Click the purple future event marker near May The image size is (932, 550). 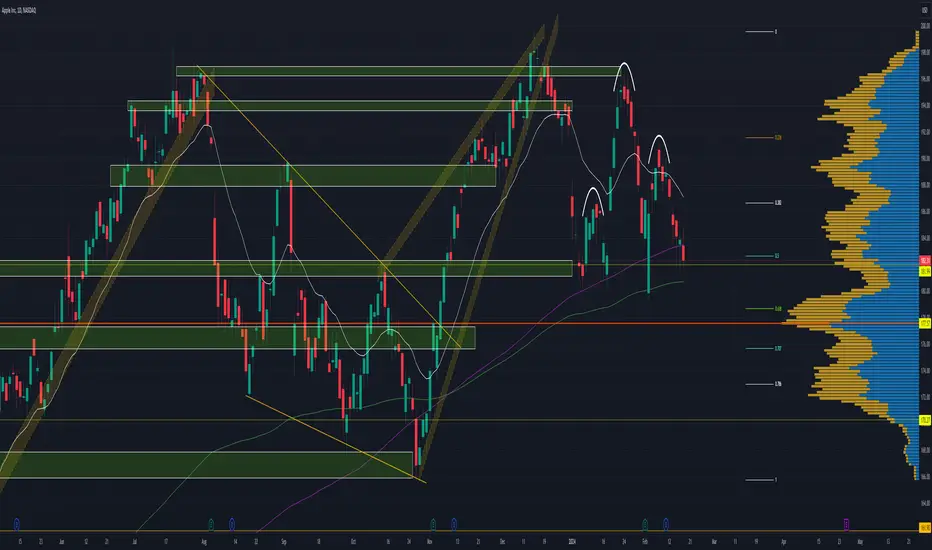click(x=846, y=524)
